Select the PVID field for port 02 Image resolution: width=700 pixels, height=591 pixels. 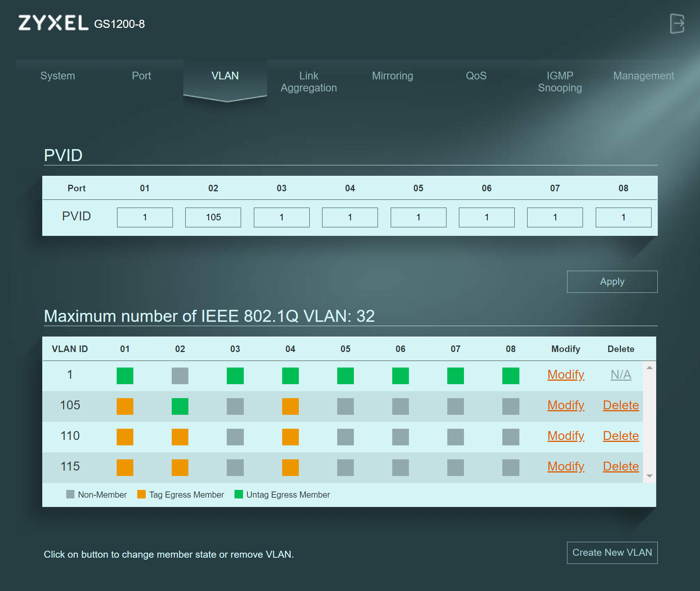[x=213, y=217]
